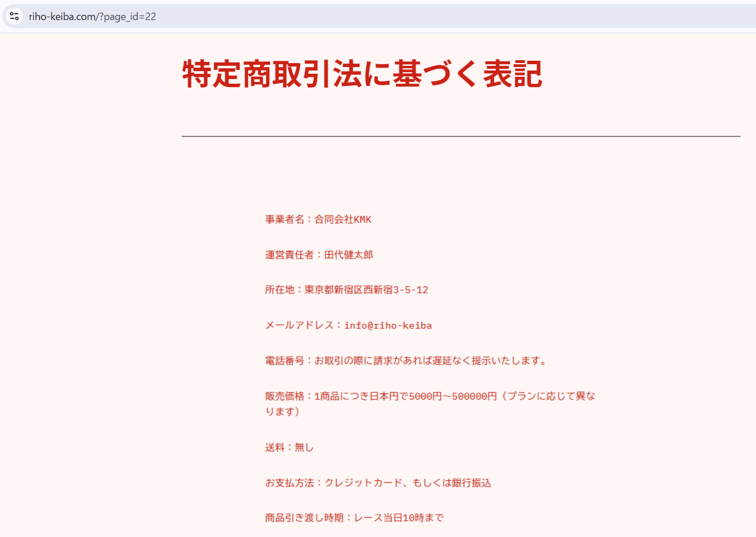The width and height of the screenshot is (756, 537).
Task: Click the site information icon in address bar
Action: click(x=14, y=17)
